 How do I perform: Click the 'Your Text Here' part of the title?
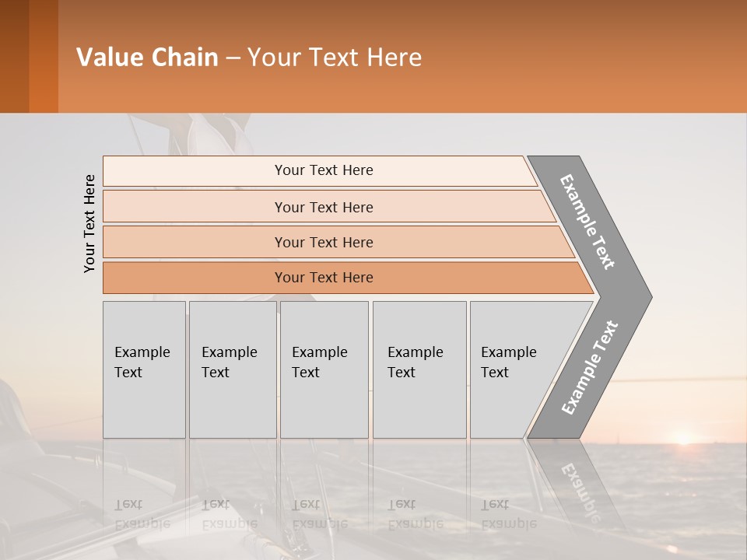tap(335, 58)
